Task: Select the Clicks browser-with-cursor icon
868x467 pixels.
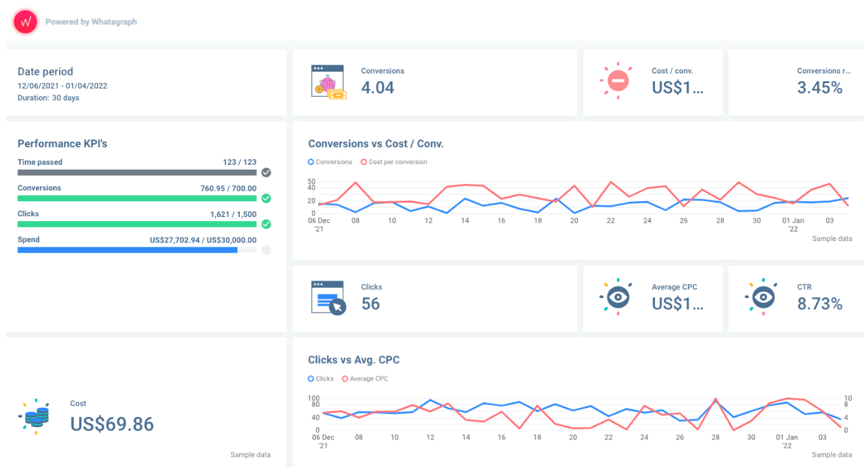Action: click(x=328, y=297)
